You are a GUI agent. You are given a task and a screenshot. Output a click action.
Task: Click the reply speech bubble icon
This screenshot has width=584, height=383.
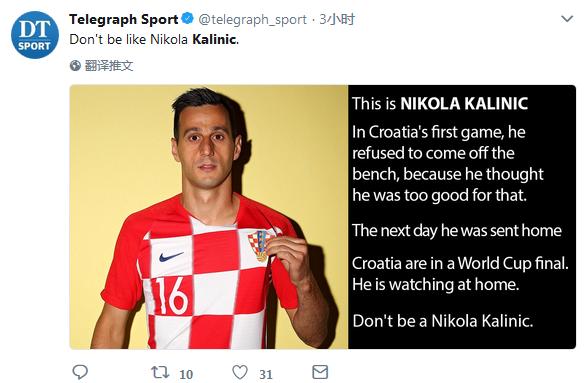pyautogui.click(x=80, y=372)
